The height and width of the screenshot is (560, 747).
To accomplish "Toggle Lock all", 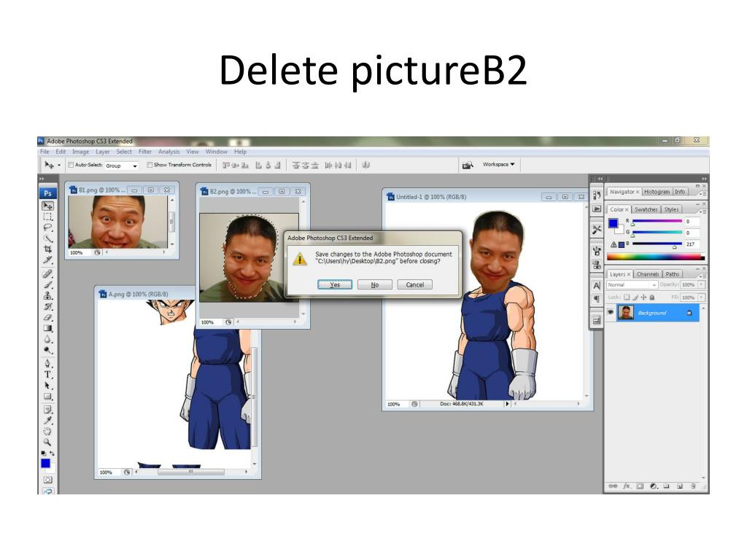I will 651,297.
